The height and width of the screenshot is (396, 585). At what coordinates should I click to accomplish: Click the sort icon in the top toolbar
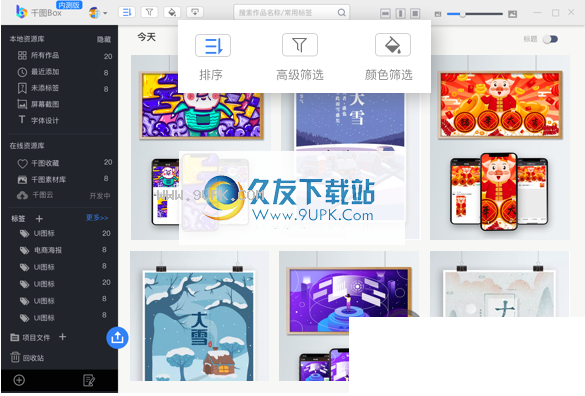(x=127, y=12)
